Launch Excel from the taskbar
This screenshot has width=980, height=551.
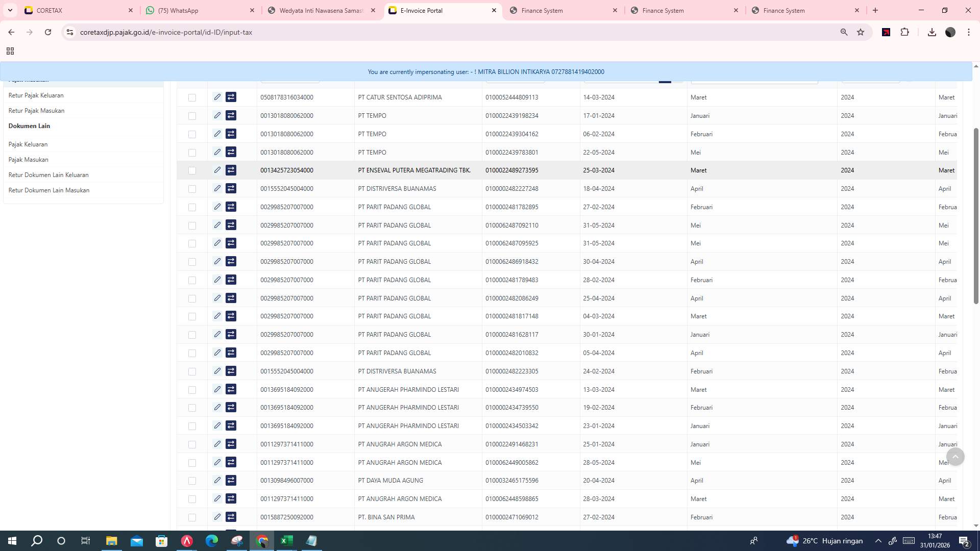pyautogui.click(x=286, y=541)
